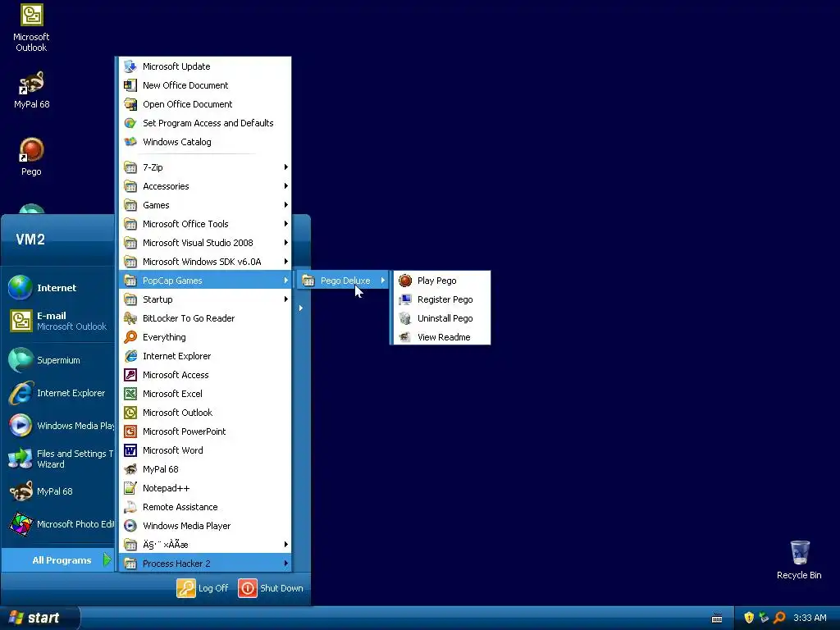Click the Microsoft Word icon
Image resolution: width=840 pixels, height=630 pixels.
tap(130, 450)
